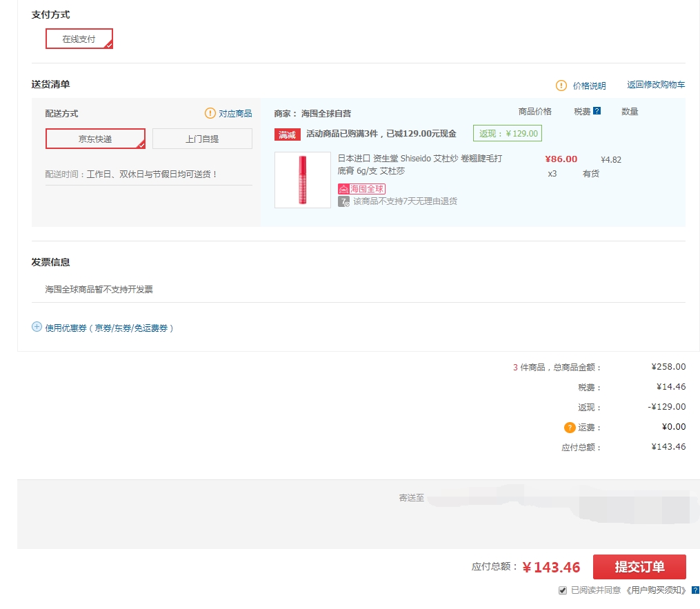
Task: Click product price ¥86.00
Action: [x=561, y=159]
